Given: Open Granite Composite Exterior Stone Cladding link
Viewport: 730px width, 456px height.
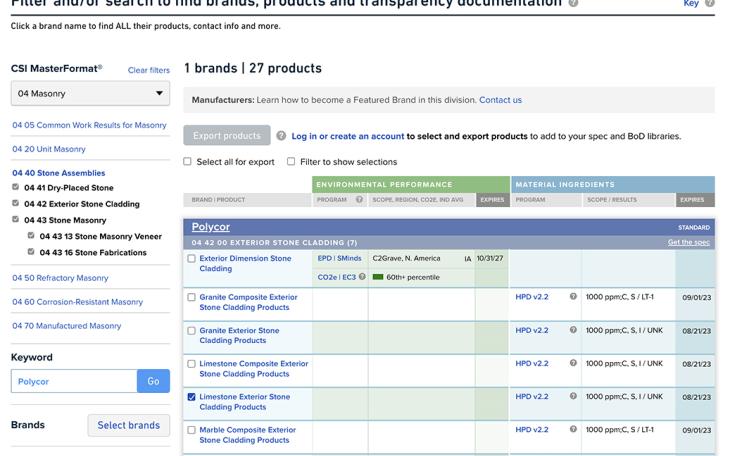Looking at the screenshot, I should pos(248,302).
